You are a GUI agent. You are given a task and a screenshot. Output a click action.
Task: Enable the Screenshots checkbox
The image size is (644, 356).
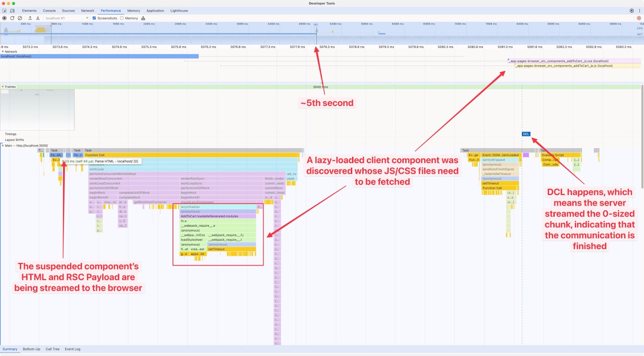coord(94,18)
